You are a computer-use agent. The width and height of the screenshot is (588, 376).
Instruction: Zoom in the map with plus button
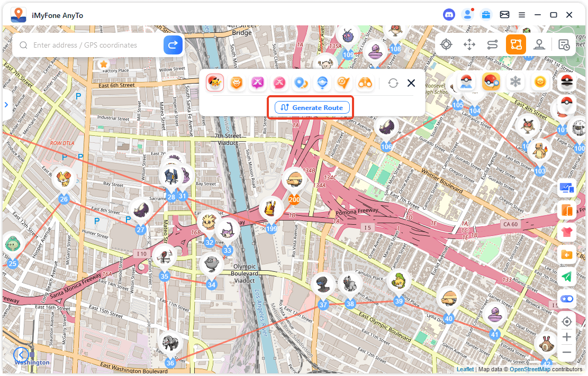pyautogui.click(x=567, y=337)
